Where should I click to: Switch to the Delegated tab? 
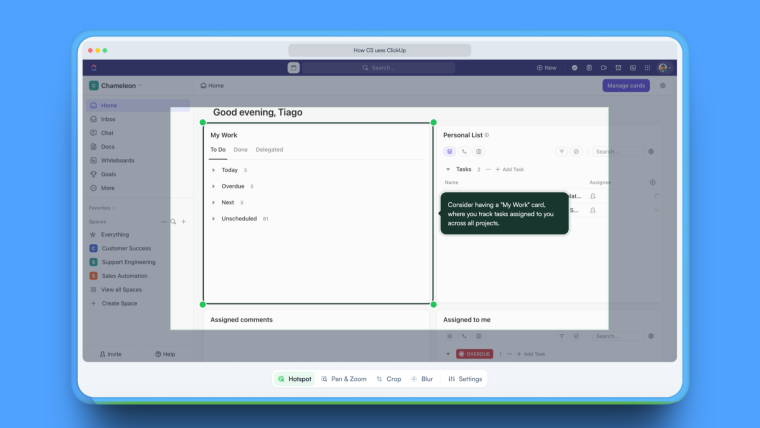(269, 150)
